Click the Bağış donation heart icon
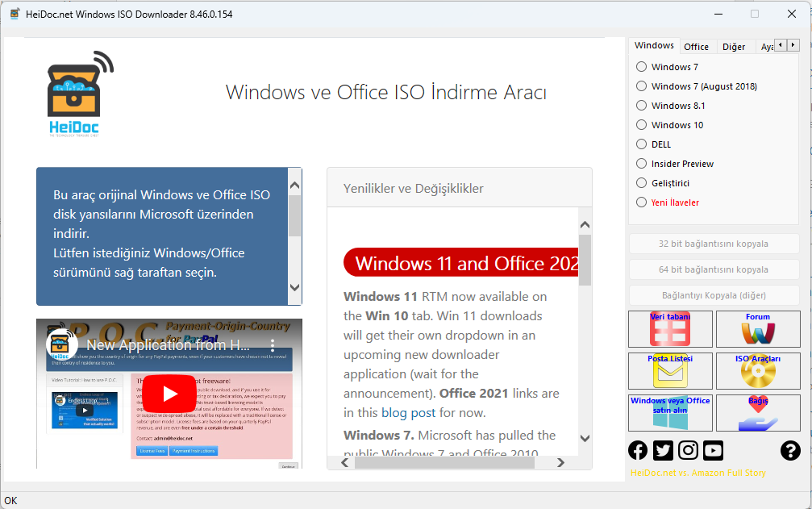The image size is (812, 509). 758,413
